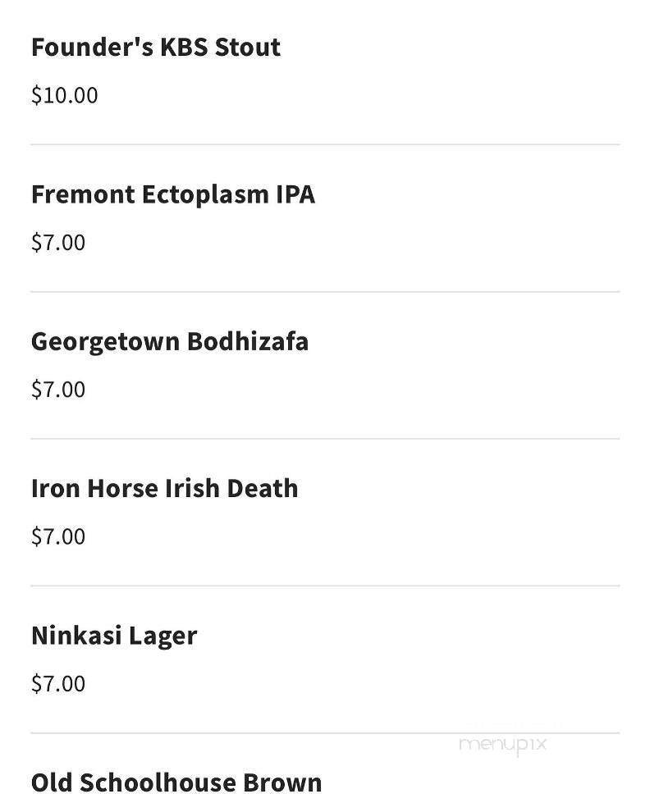Open the Founder's KBS Stout item

(x=156, y=47)
